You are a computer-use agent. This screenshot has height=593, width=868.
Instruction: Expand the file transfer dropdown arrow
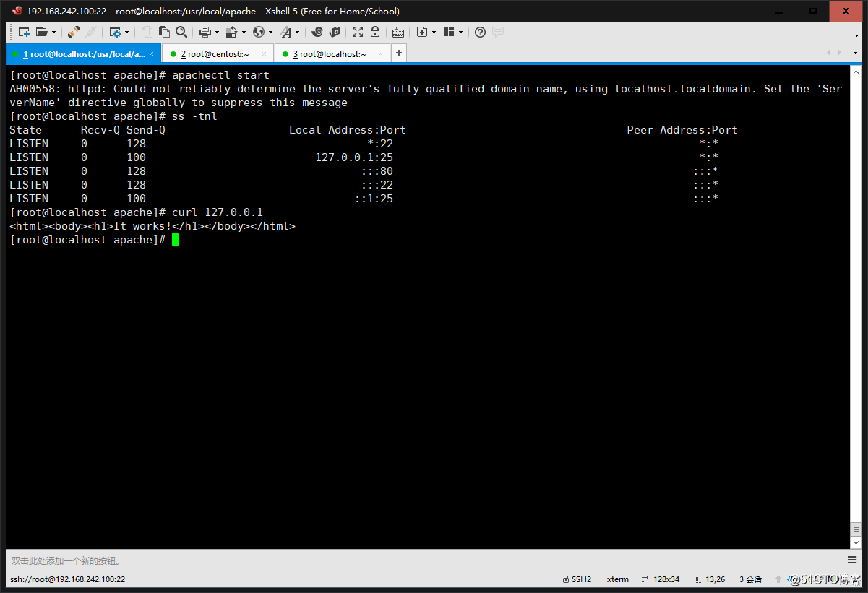(x=244, y=32)
